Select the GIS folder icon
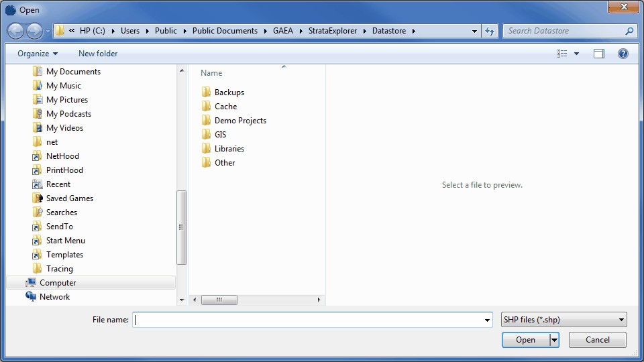 207,135
